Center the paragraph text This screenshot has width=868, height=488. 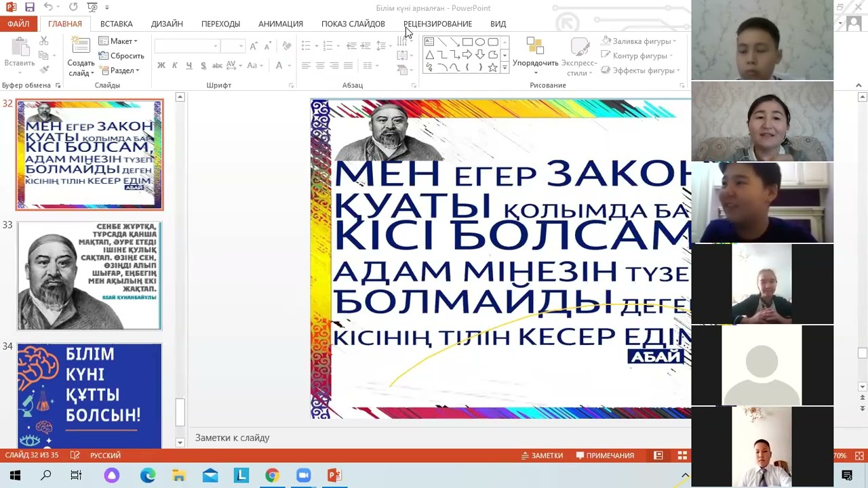pos(320,66)
